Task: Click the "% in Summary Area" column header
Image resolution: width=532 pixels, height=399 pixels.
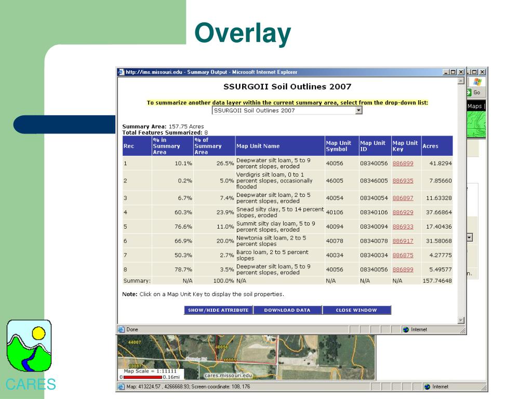Action: (x=172, y=146)
